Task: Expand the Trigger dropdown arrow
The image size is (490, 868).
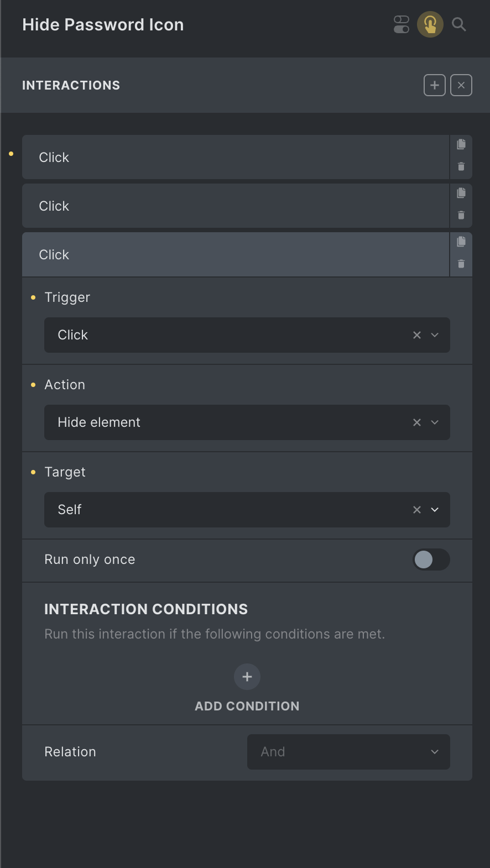Action: coord(435,335)
